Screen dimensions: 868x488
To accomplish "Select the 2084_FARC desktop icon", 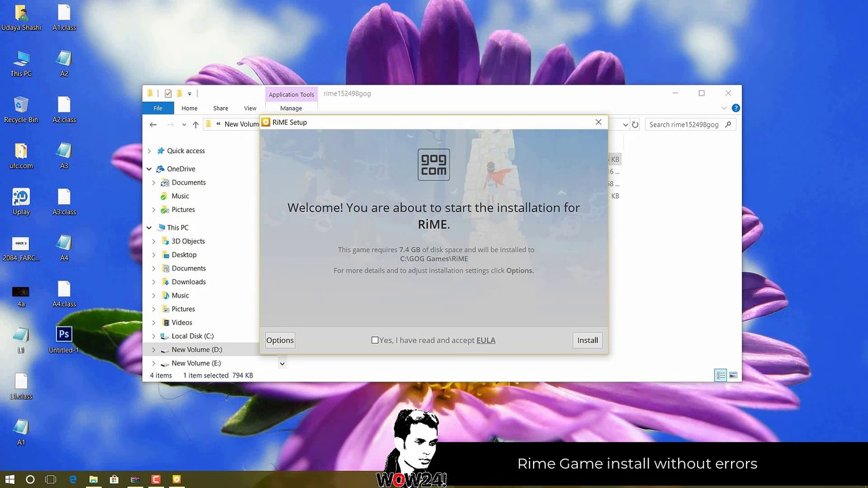I will tap(21, 248).
